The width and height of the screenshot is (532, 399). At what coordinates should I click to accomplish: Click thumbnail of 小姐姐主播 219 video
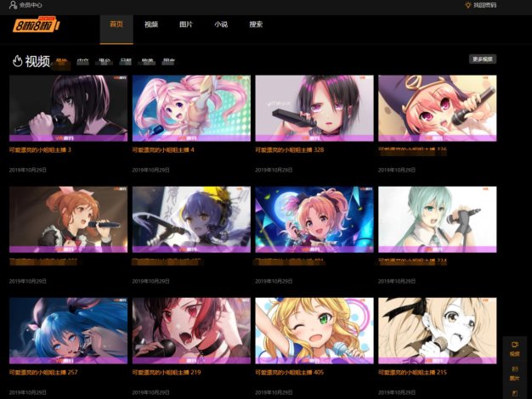tap(191, 329)
